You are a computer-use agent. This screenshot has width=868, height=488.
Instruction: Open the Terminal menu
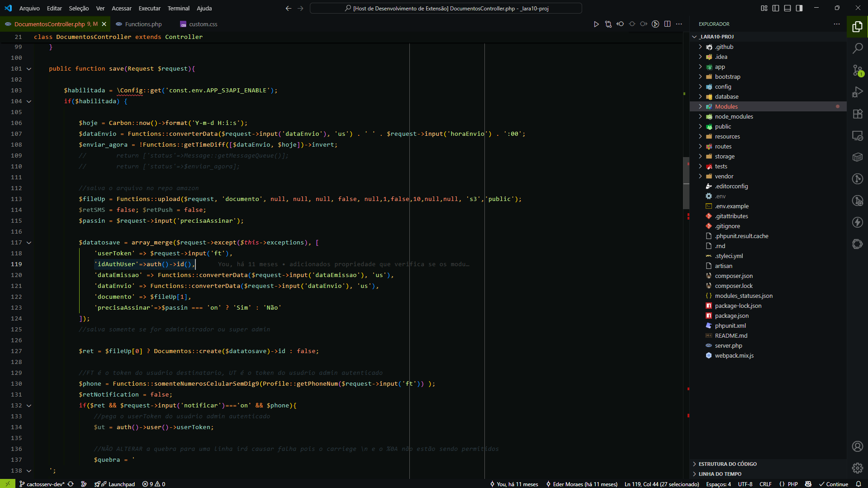(178, 8)
